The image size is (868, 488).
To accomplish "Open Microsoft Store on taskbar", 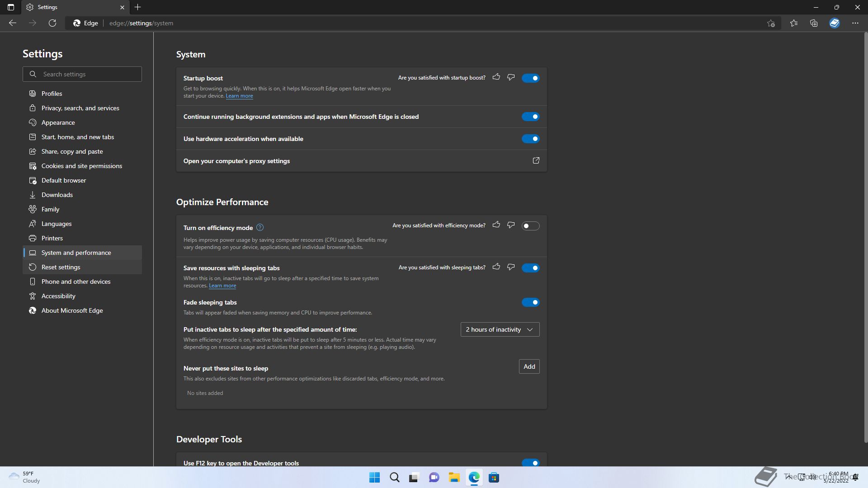I will [x=494, y=478].
